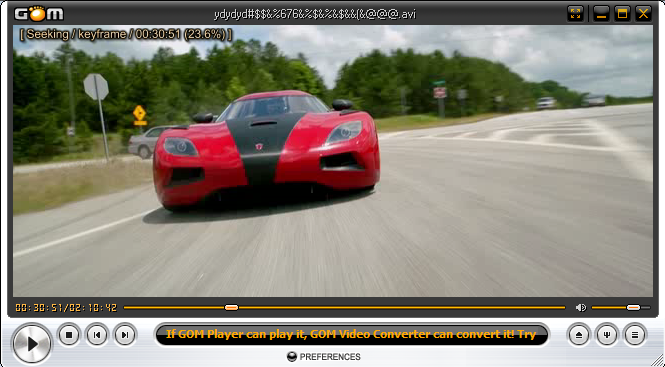Open a file with the eject button
The width and height of the screenshot is (665, 367).
579,335
